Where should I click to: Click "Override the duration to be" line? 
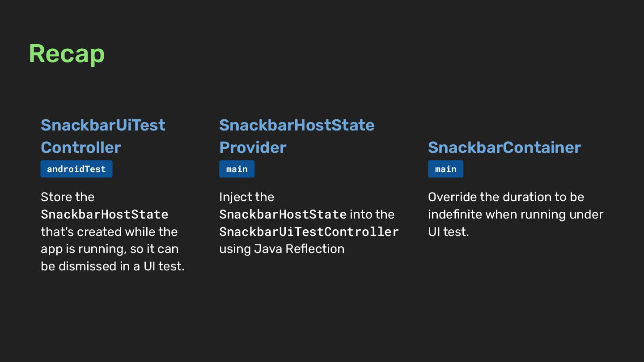pos(506,197)
